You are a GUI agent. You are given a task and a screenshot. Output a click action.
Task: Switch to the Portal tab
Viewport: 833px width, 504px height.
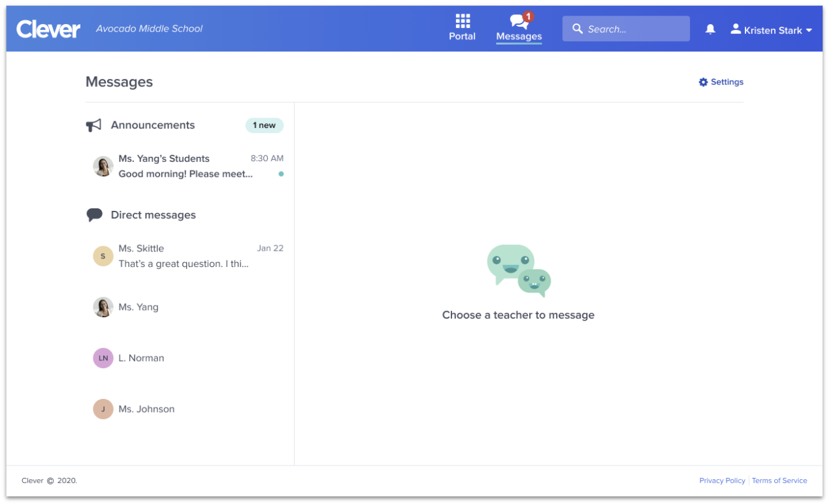(x=462, y=36)
